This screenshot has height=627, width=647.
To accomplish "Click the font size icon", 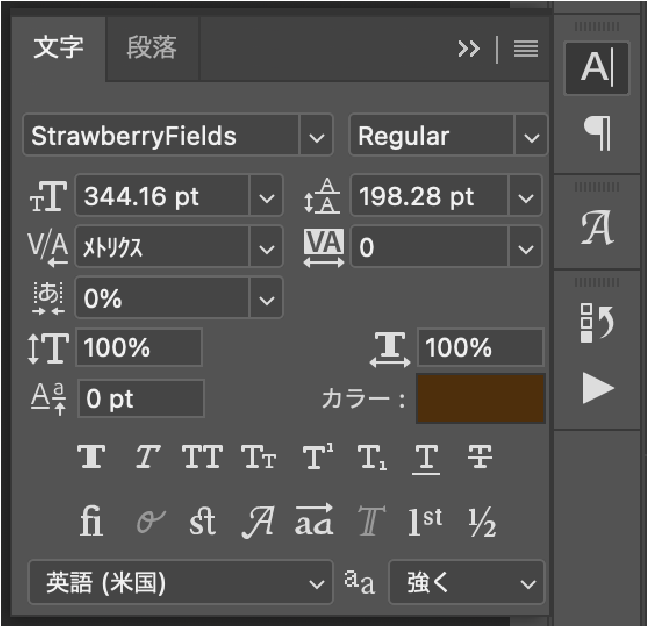I will pos(48,196).
